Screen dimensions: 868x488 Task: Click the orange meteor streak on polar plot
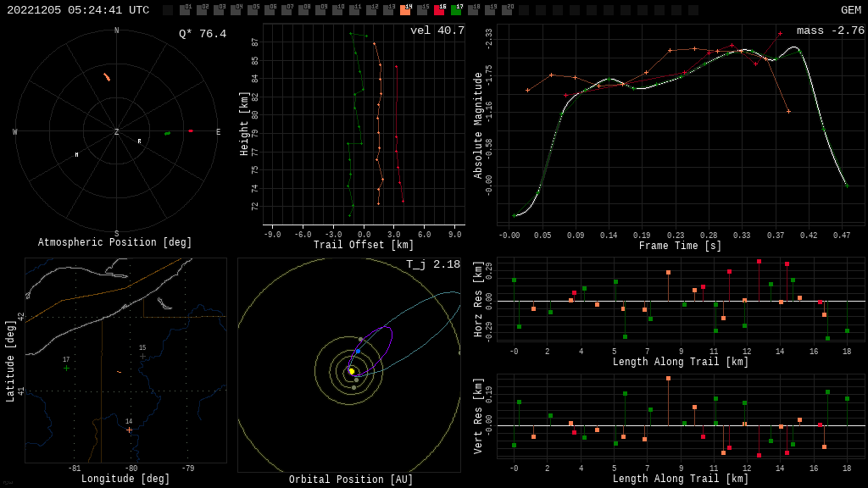[x=107, y=77]
